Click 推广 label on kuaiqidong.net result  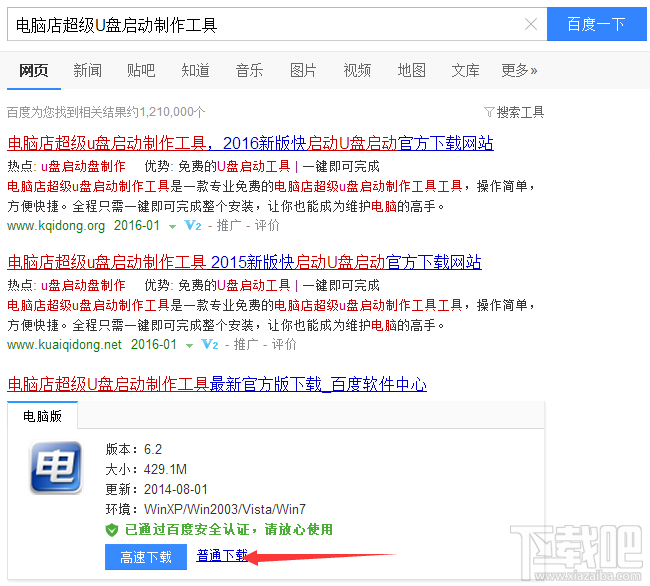pos(246,344)
